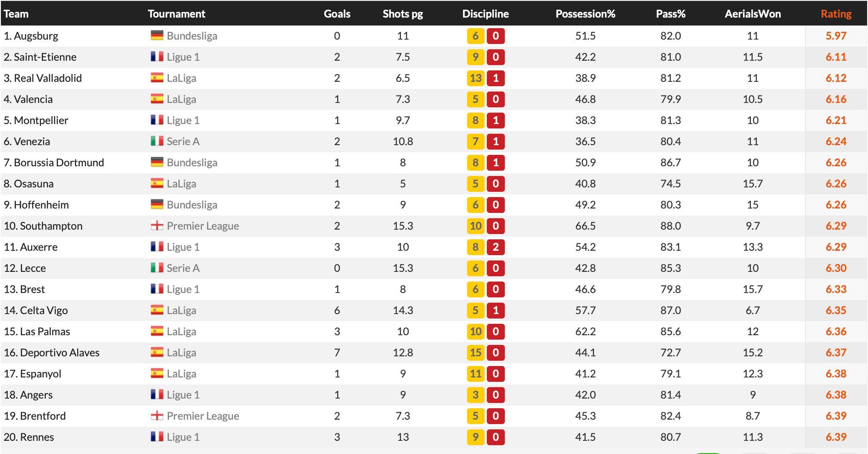Click the England flag in Southampton's row
This screenshot has width=868, height=454.
(x=157, y=226)
